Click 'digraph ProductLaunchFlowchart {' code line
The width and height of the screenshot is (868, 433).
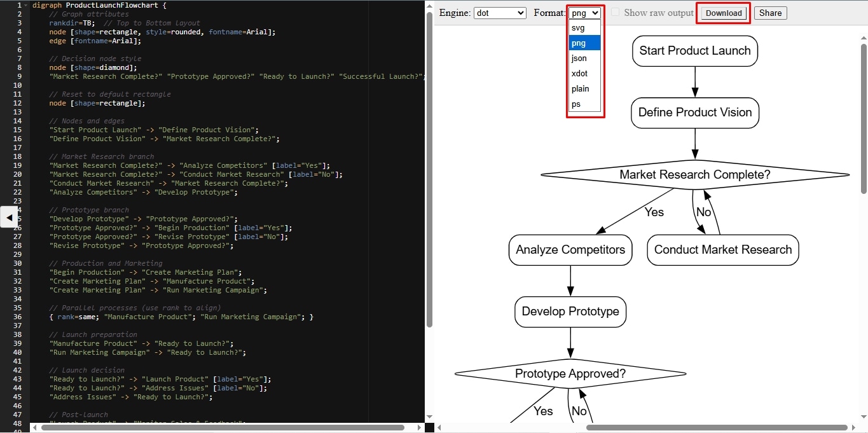pyautogui.click(x=99, y=5)
